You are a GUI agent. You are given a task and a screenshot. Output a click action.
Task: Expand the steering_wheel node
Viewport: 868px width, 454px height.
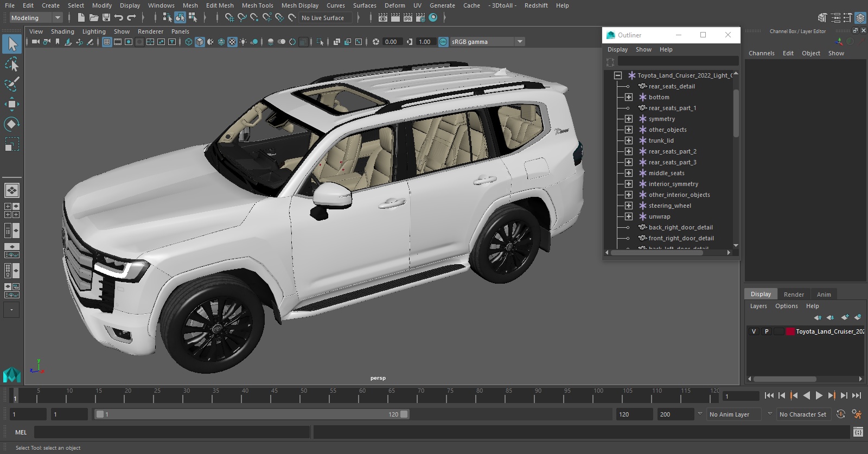click(x=628, y=206)
